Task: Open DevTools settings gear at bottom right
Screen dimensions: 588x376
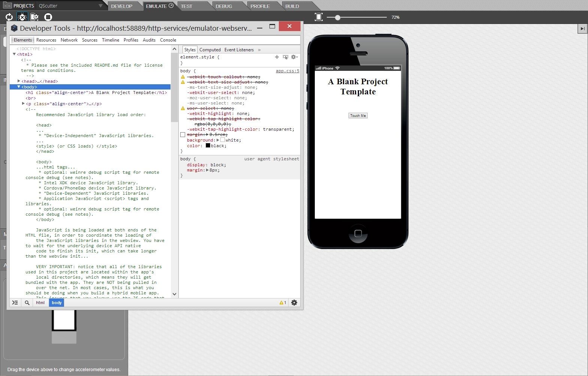Action: point(294,303)
